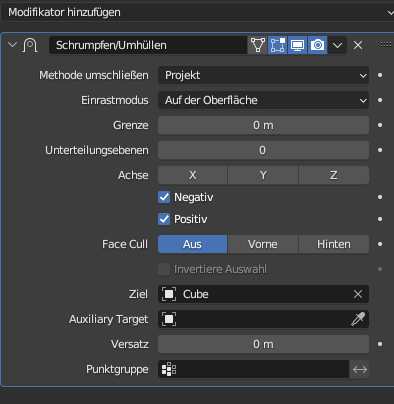
Task: Collapse the Schrumpfen/Umhüllen modifier panel
Action: [x=12, y=45]
